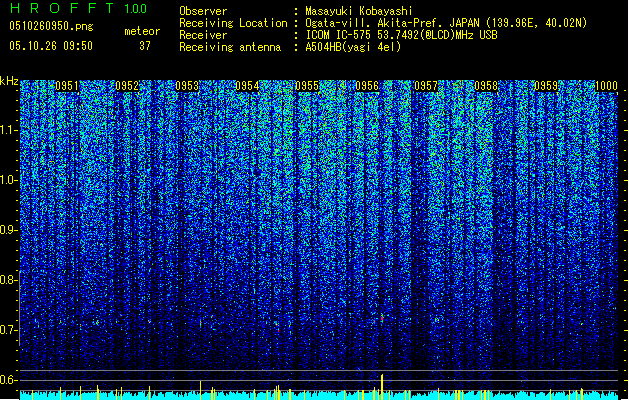Click the 'meteor' label

pos(142,31)
